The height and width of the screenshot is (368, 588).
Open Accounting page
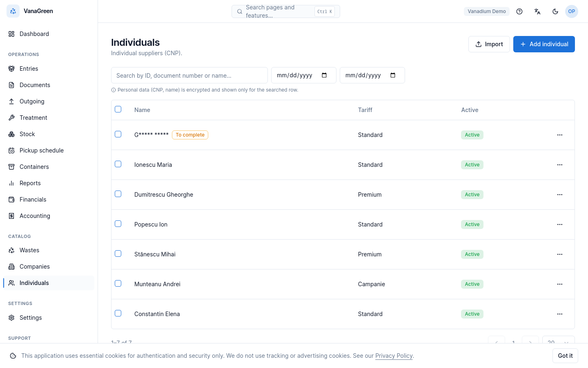[49, 216]
